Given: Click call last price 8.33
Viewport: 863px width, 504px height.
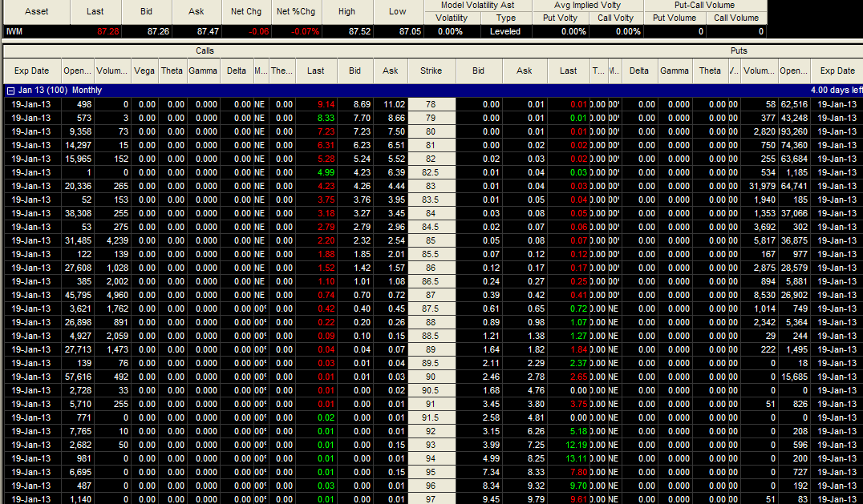Looking at the screenshot, I should (326, 118).
